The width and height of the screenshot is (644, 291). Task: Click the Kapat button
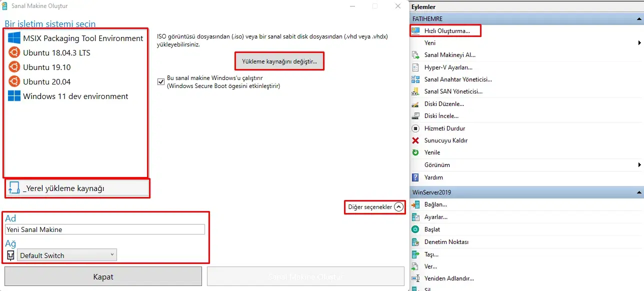pyautogui.click(x=103, y=276)
